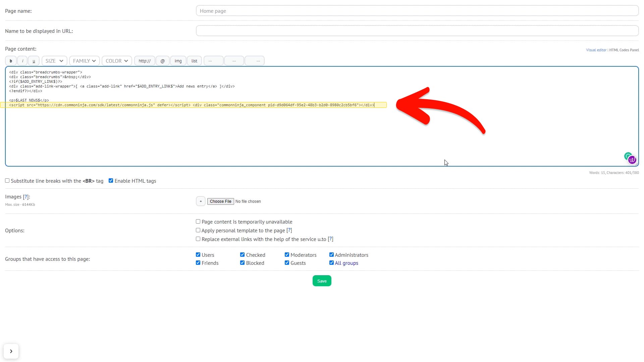Toggle the Moderators group checkbox

(x=287, y=255)
